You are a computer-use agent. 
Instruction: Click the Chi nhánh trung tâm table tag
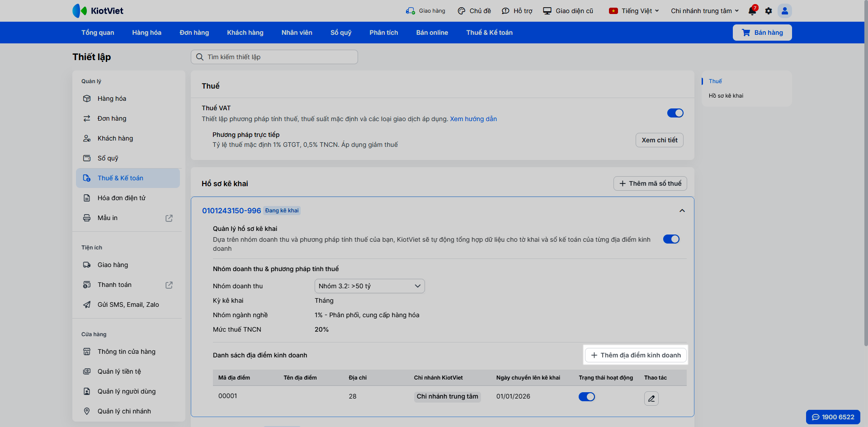point(448,396)
